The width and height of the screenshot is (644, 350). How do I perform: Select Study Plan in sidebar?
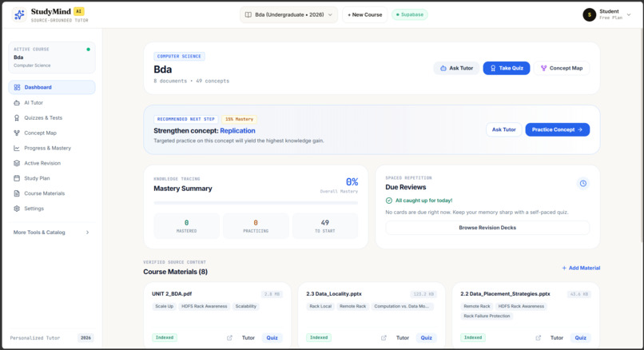pyautogui.click(x=52, y=178)
